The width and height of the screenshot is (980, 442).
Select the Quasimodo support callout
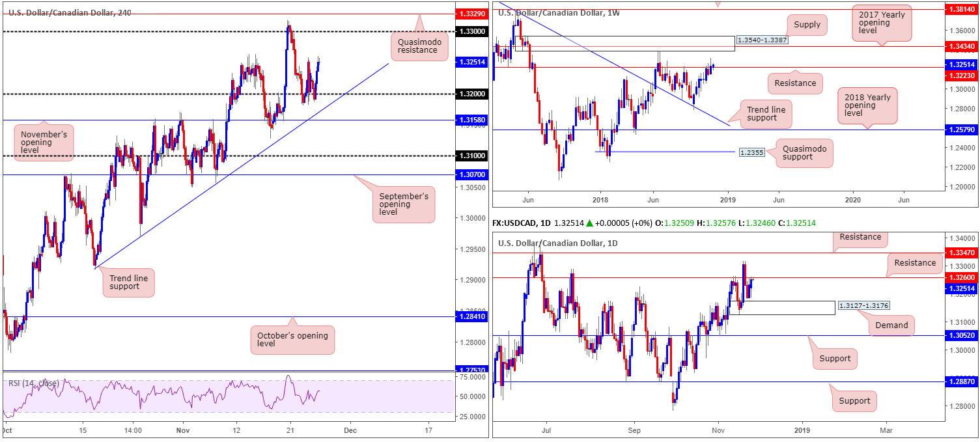coord(805,153)
